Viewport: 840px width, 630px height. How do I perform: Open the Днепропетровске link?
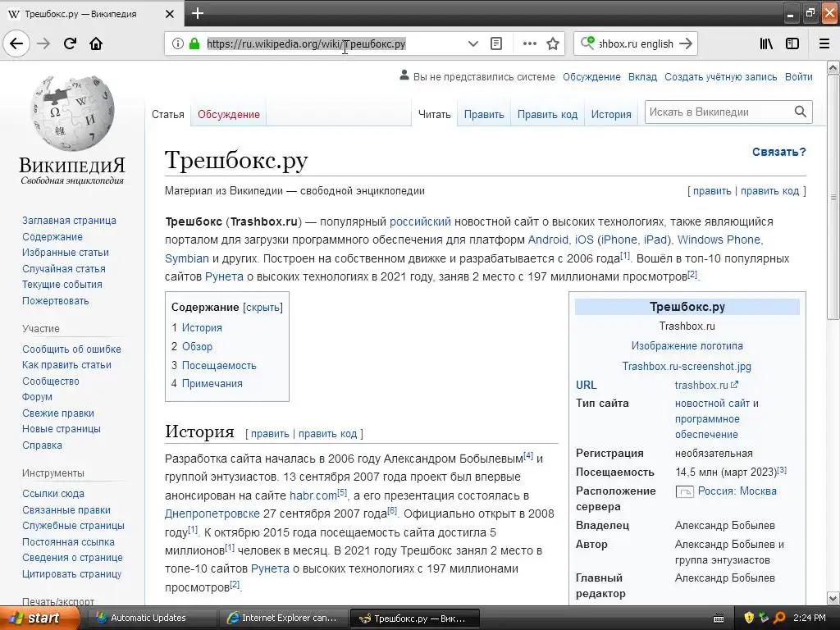click(x=212, y=514)
